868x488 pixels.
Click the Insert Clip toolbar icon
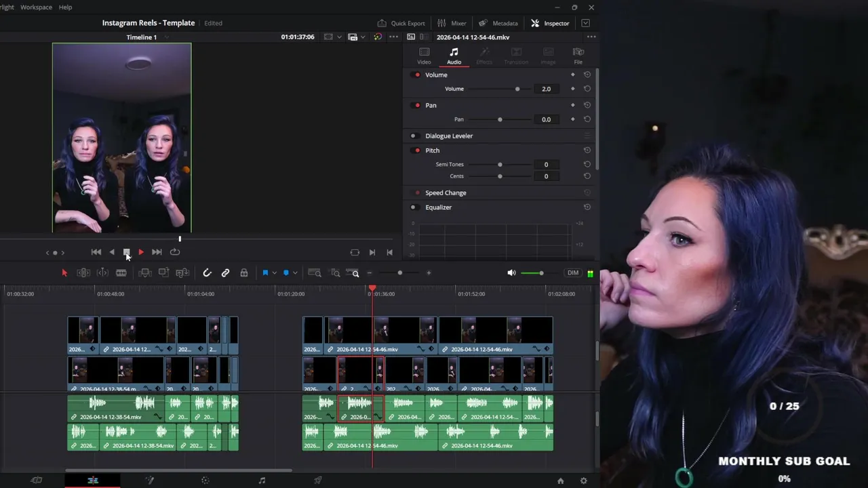pyautogui.click(x=144, y=272)
